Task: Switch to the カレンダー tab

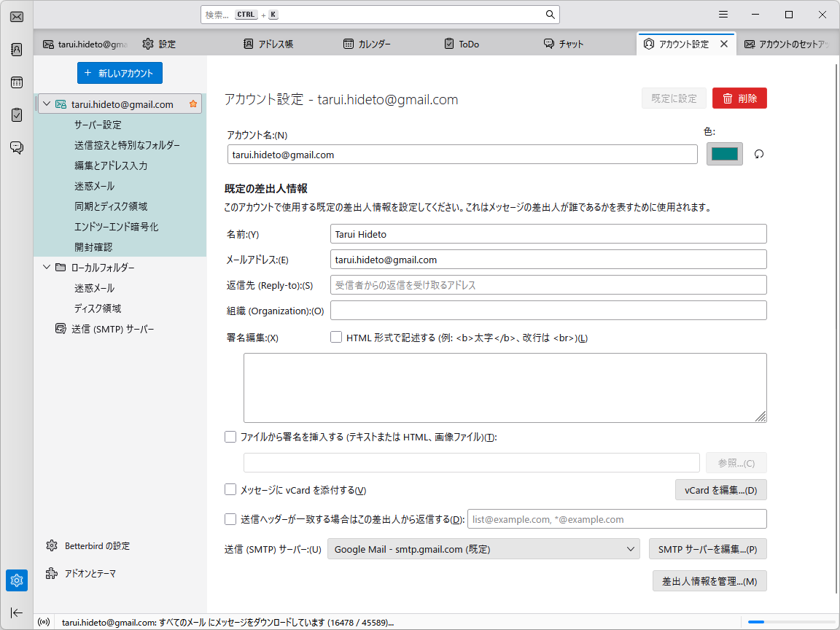Action: pos(367,44)
